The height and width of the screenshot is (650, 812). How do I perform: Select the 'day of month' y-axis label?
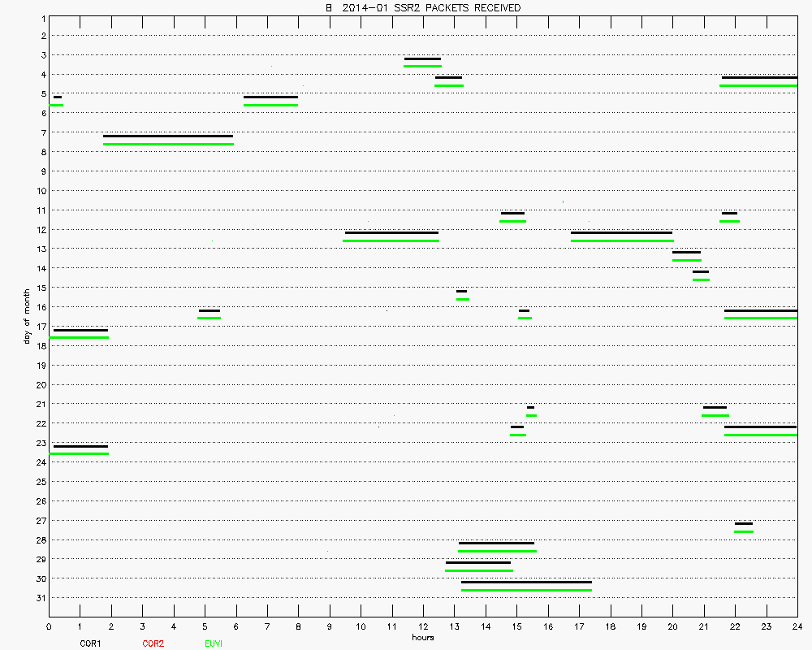click(x=27, y=315)
